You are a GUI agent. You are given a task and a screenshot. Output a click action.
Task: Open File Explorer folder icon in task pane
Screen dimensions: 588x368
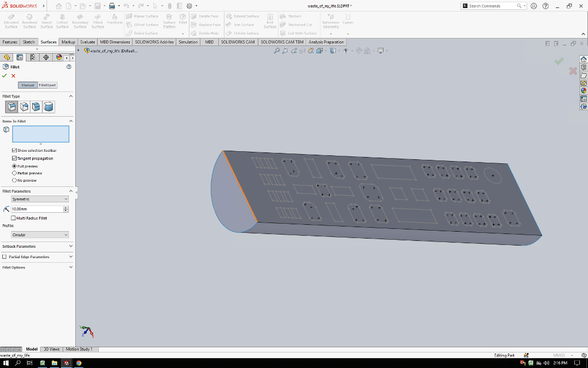point(583,75)
